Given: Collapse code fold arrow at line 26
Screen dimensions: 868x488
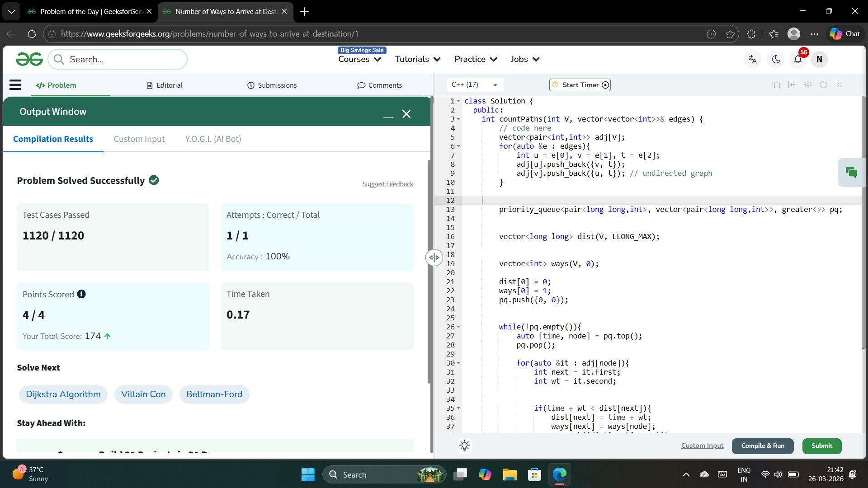Looking at the screenshot, I should (x=458, y=327).
